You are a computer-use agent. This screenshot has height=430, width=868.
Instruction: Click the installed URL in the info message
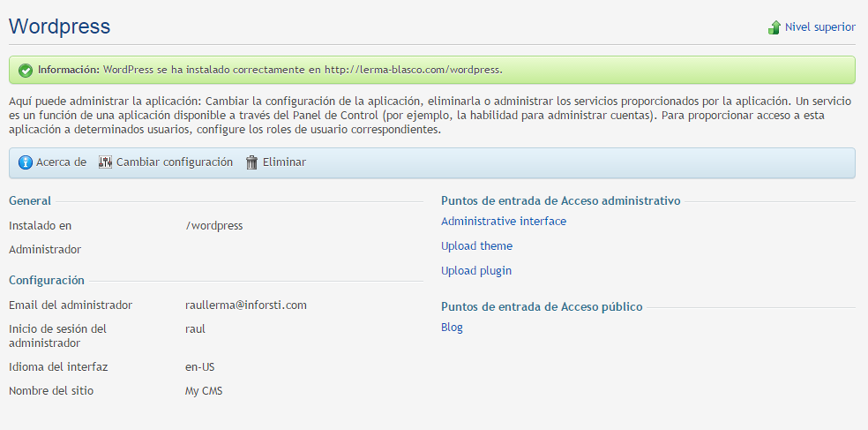(414, 70)
